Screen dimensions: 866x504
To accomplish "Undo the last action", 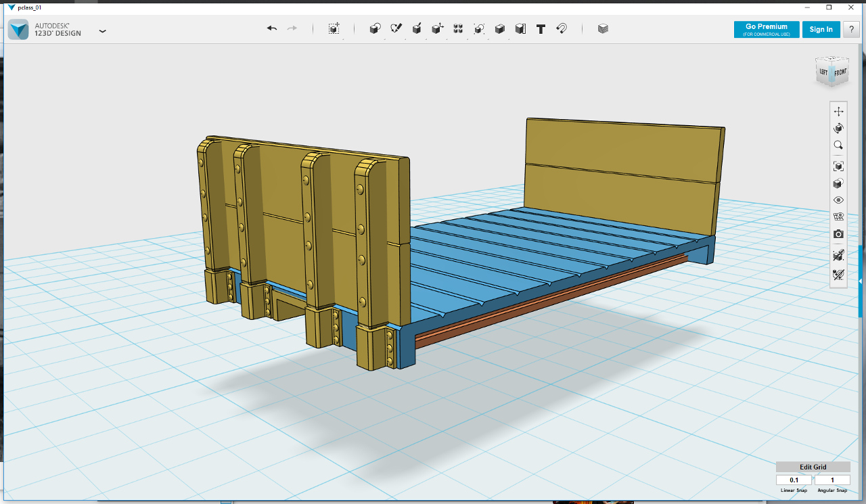I will [x=272, y=28].
